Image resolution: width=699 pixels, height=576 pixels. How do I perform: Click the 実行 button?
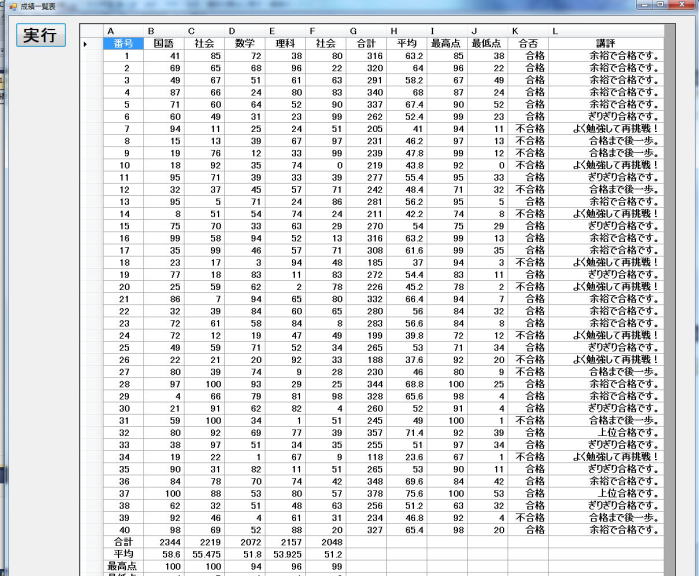click(41, 35)
